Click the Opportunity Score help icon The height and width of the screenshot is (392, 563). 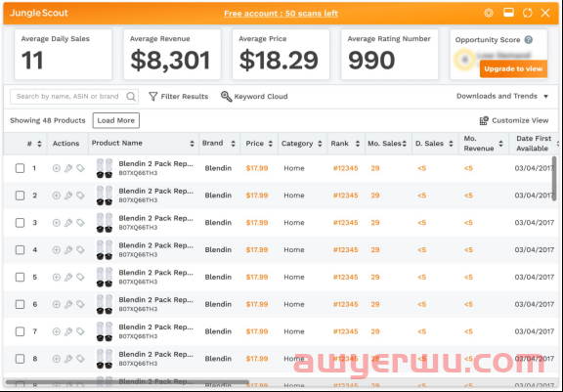[x=528, y=40]
